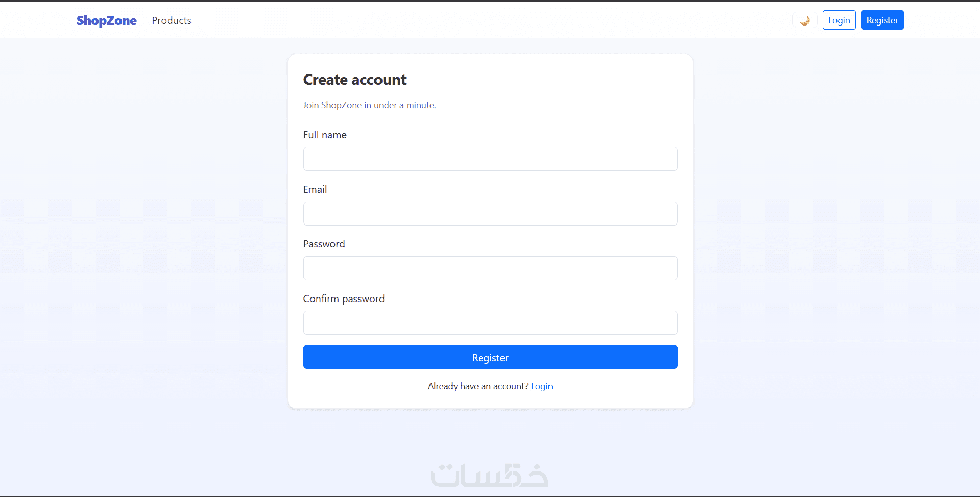Screen dimensions: 980x497
Task: Select the Password input field
Action: click(490, 268)
